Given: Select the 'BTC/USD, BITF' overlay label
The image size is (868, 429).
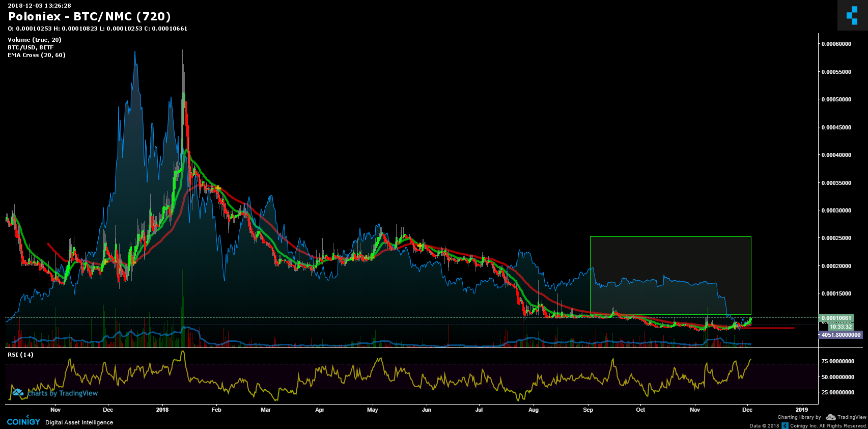Looking at the screenshot, I should point(31,47).
